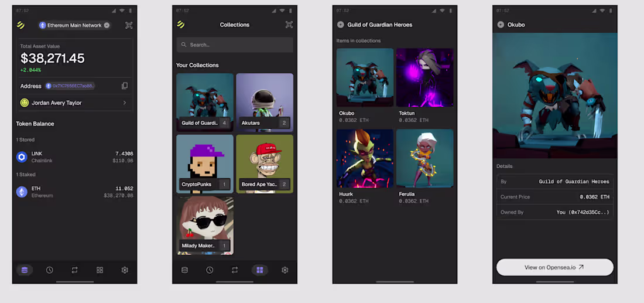Open the Milady Maker collection card
The height and width of the screenshot is (303, 644).
click(205, 226)
